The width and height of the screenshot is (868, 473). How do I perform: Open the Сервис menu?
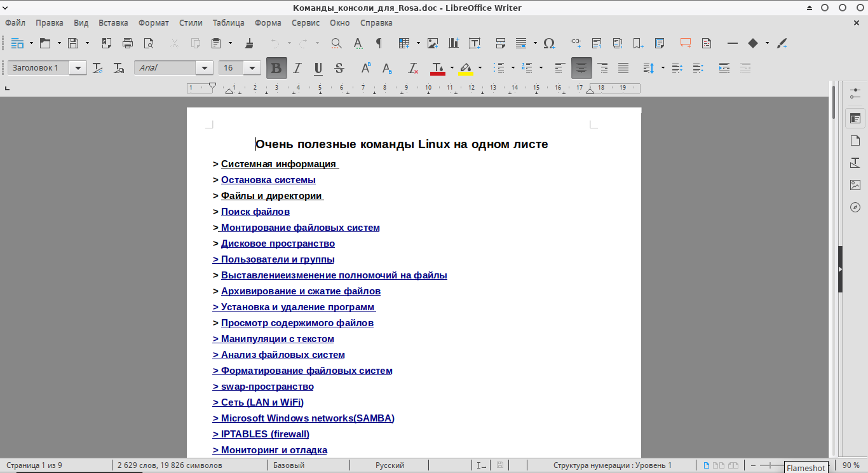[x=306, y=23]
